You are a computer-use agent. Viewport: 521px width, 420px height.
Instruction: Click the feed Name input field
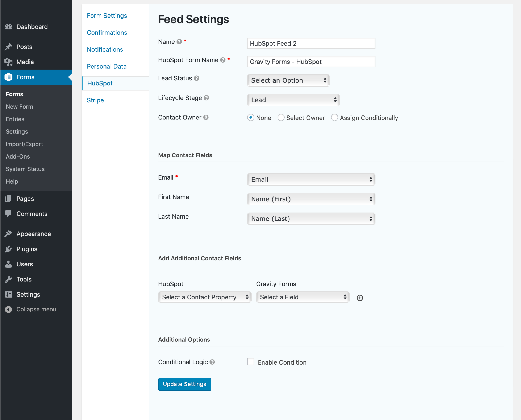[311, 43]
